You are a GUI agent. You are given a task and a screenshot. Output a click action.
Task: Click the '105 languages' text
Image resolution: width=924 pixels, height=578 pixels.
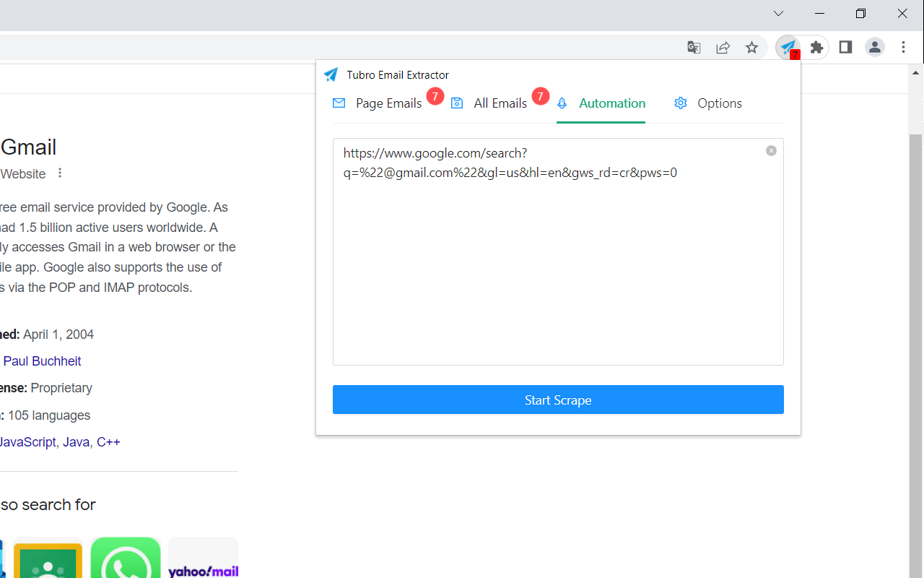49,415
